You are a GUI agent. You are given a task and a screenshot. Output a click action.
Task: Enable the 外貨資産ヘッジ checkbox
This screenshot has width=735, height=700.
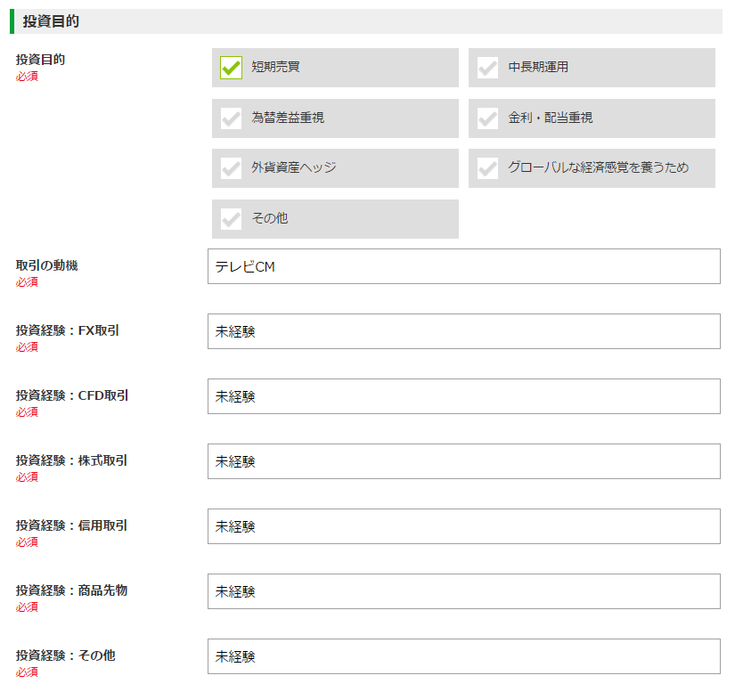(231, 168)
